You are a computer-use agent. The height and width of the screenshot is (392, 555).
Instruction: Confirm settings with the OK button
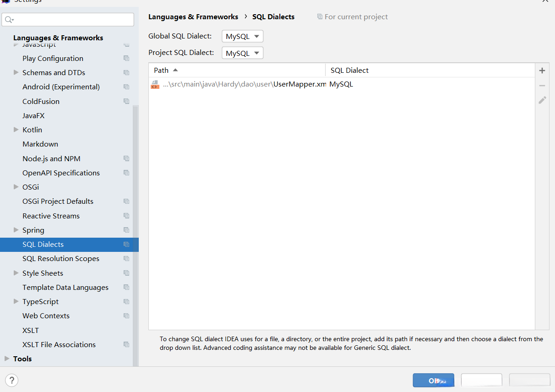pyautogui.click(x=433, y=381)
